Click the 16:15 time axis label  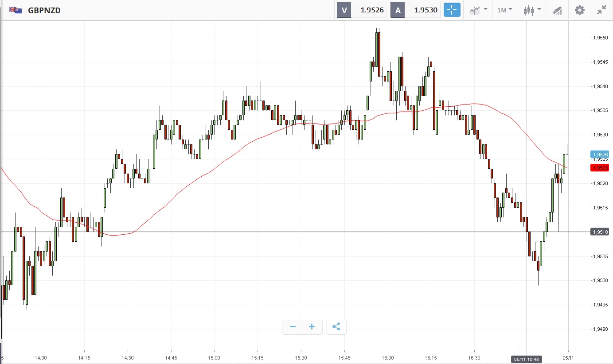click(431, 357)
